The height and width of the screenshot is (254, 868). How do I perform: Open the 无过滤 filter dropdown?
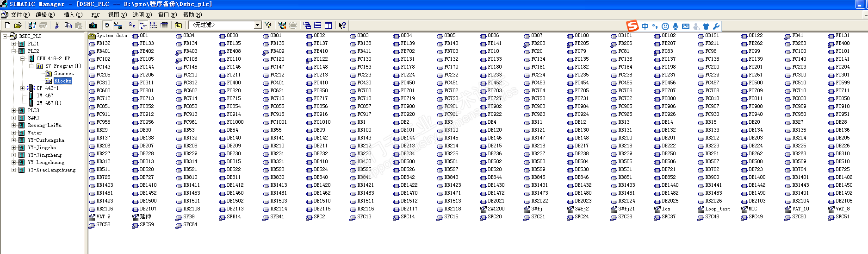pyautogui.click(x=258, y=25)
